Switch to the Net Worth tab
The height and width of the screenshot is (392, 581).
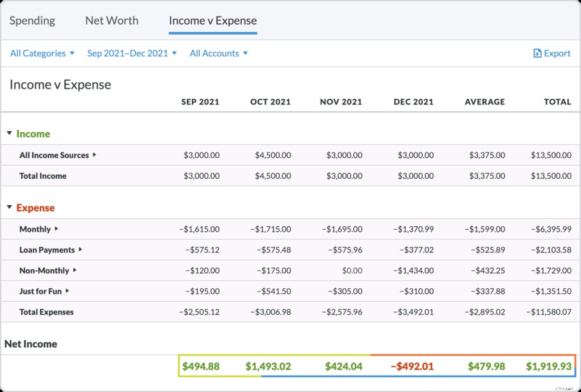[x=111, y=20]
